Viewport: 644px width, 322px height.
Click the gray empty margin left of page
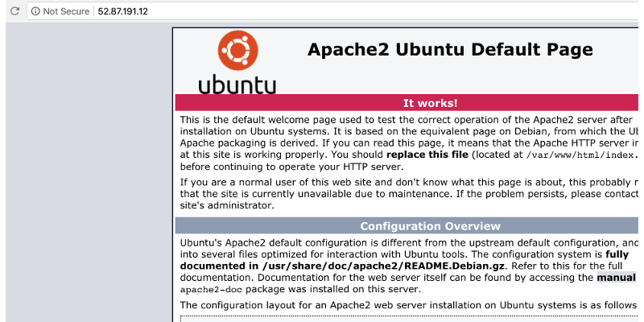[x=89, y=177]
